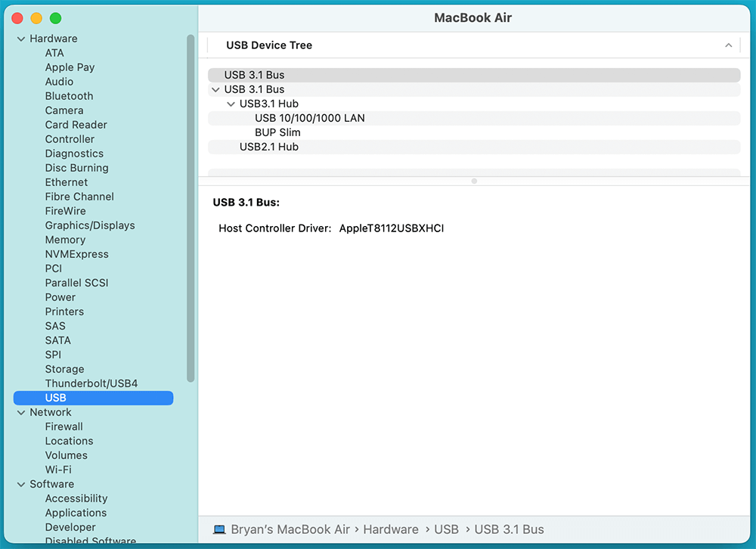Select Applications under Software
Image resolution: width=756 pixels, height=549 pixels.
pyautogui.click(x=76, y=513)
